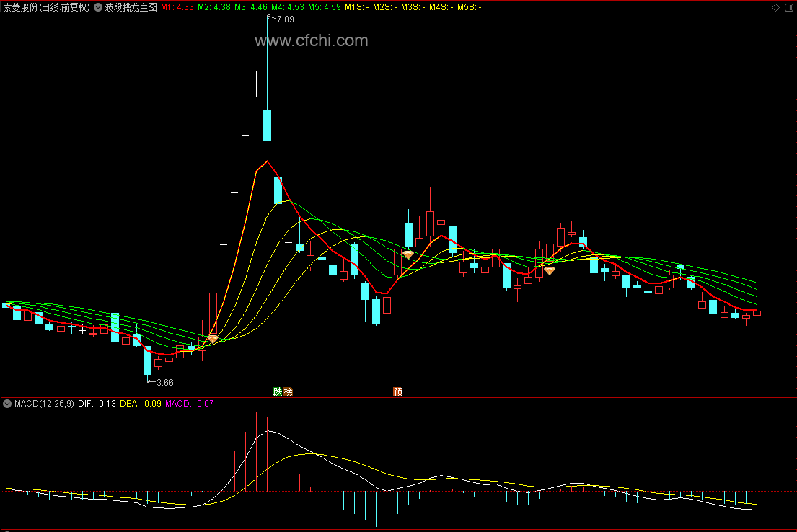797x532 pixels.
Task: Open the main chart indicator dropdown beside 波段擒龙主图
Action: [98, 7]
